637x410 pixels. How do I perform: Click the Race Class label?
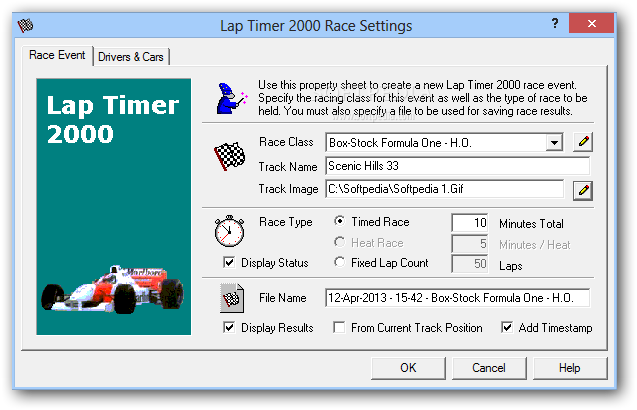[x=286, y=142]
